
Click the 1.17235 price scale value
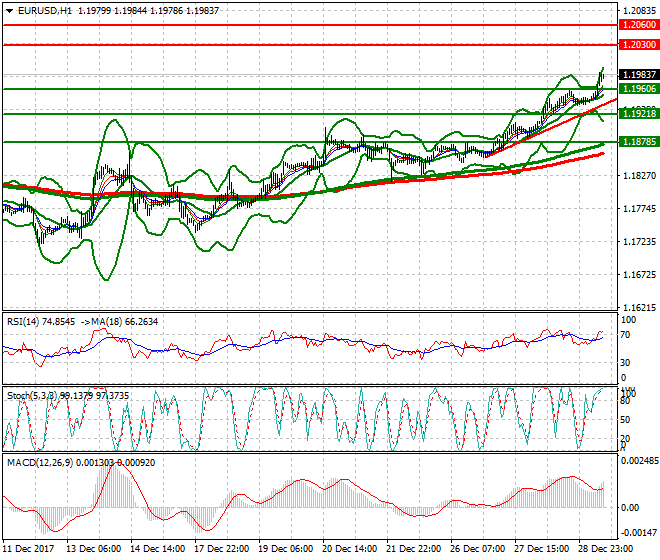[x=639, y=242]
